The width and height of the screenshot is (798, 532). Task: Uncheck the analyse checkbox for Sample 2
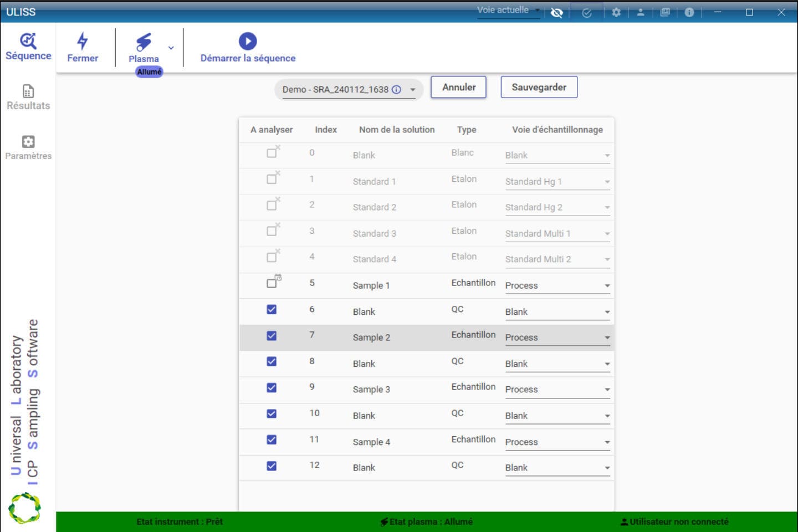271,336
